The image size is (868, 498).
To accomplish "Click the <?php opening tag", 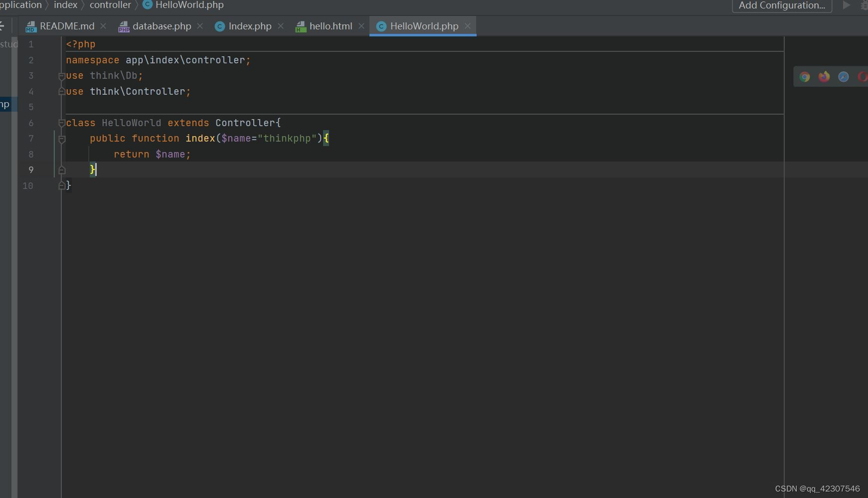I will coord(81,44).
